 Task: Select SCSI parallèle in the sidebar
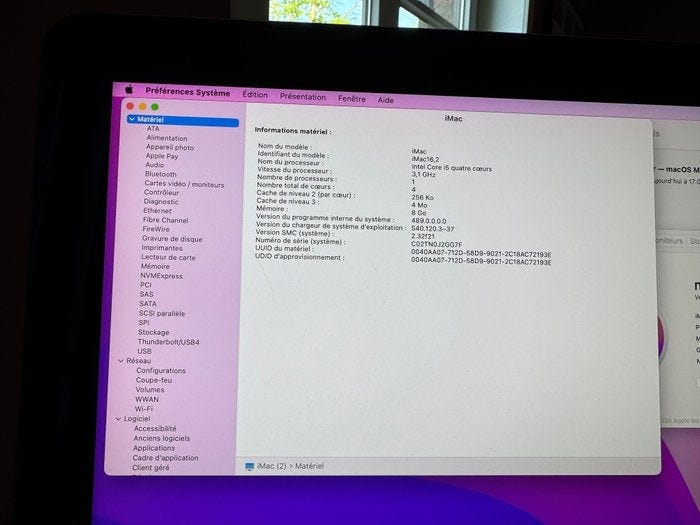click(x=162, y=313)
